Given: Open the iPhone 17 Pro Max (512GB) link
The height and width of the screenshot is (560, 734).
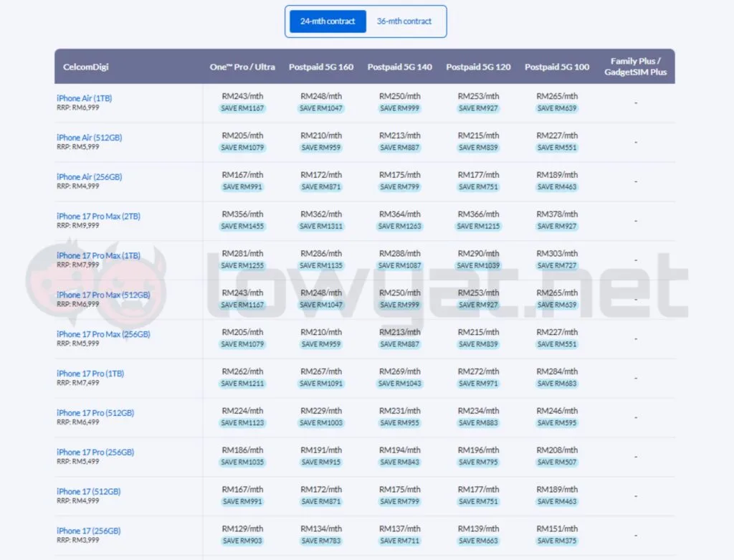Looking at the screenshot, I should pos(103,295).
